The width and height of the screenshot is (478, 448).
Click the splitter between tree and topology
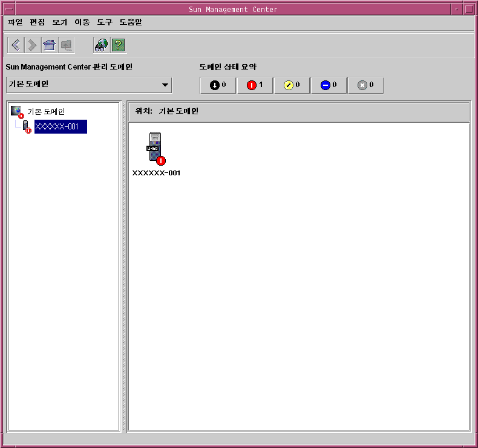(x=124, y=267)
